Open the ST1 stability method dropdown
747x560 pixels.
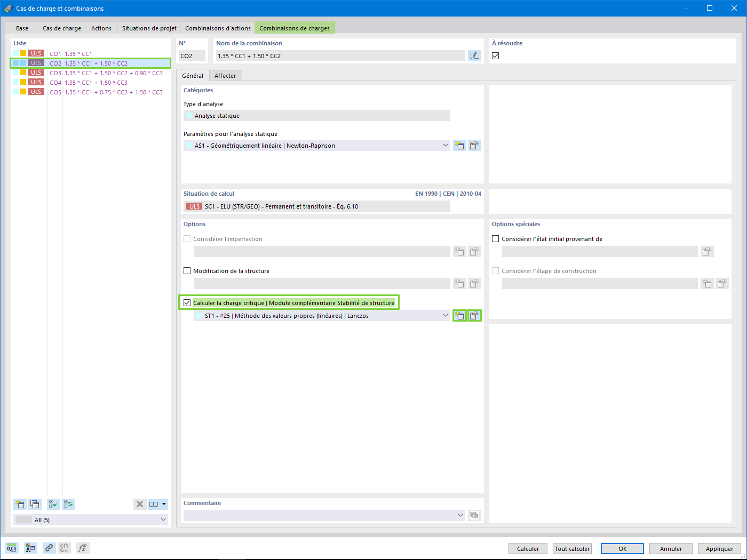(x=446, y=316)
